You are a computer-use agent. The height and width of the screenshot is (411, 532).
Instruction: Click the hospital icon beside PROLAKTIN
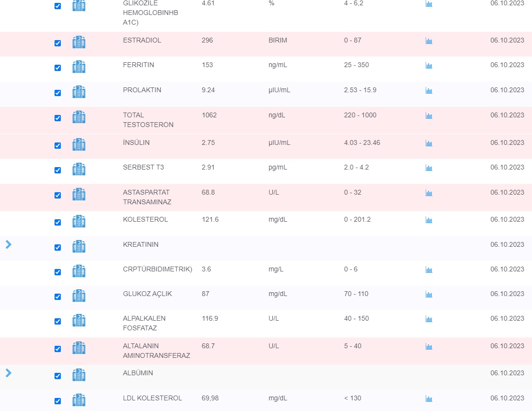(79, 92)
